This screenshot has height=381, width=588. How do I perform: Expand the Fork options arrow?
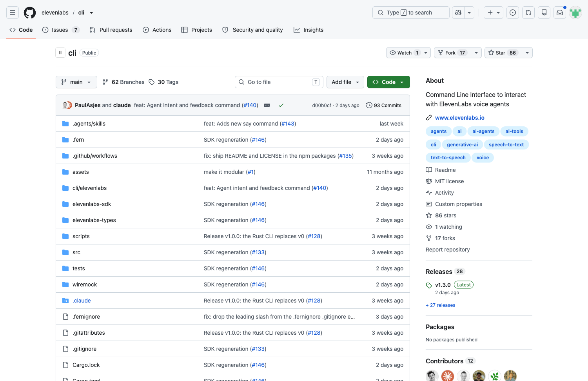pos(476,53)
